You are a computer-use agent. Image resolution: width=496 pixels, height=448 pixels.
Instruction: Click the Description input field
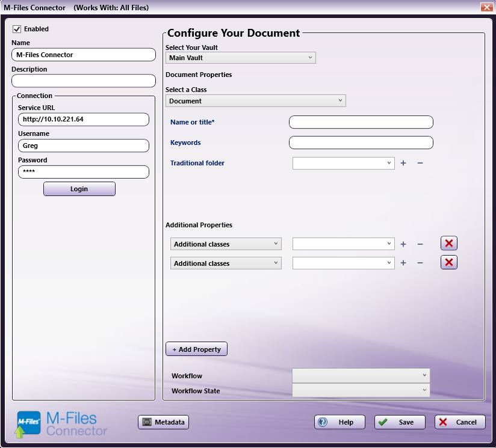pyautogui.click(x=84, y=81)
